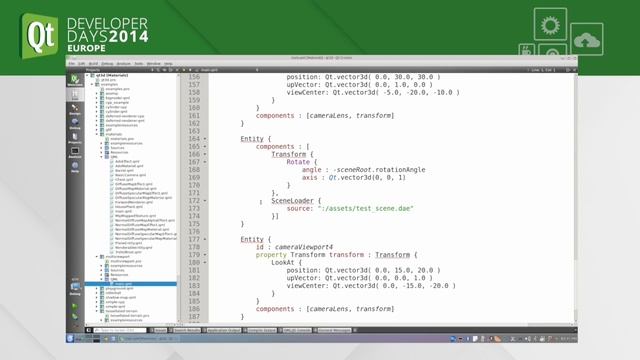
Task: Open Help mode in the sidebar
Action: tap(75, 167)
